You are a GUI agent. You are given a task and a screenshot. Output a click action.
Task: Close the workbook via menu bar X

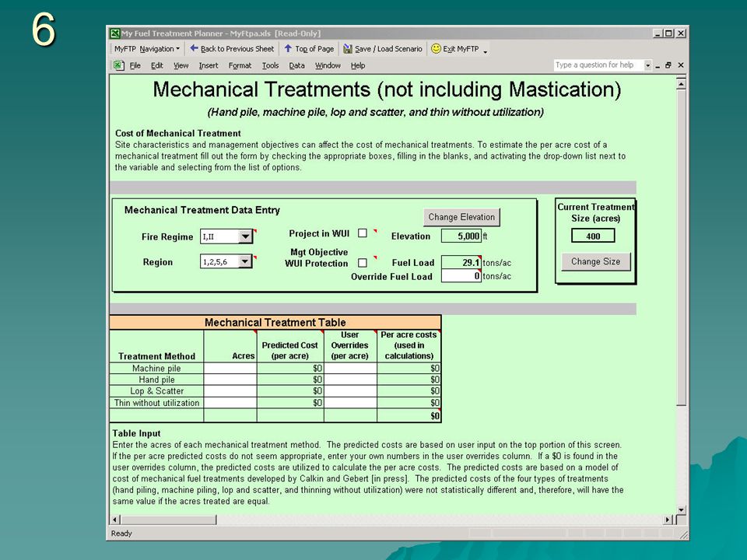681,65
